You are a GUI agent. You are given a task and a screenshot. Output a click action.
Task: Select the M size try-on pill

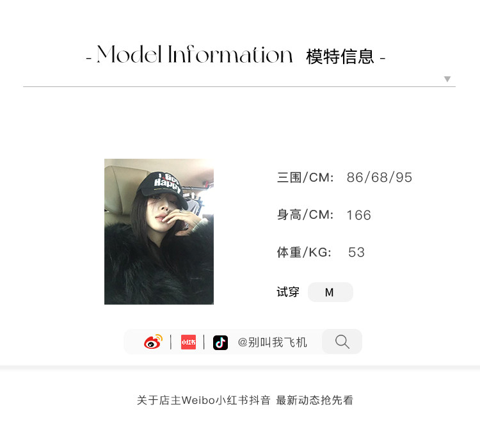click(x=330, y=292)
